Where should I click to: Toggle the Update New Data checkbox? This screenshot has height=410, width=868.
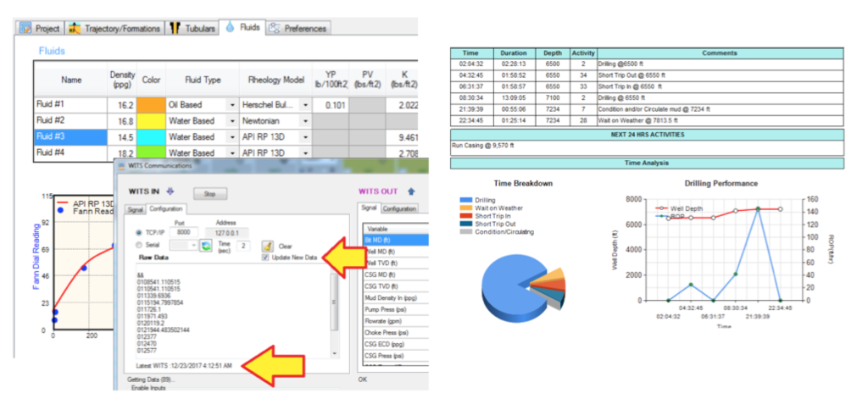tap(266, 258)
